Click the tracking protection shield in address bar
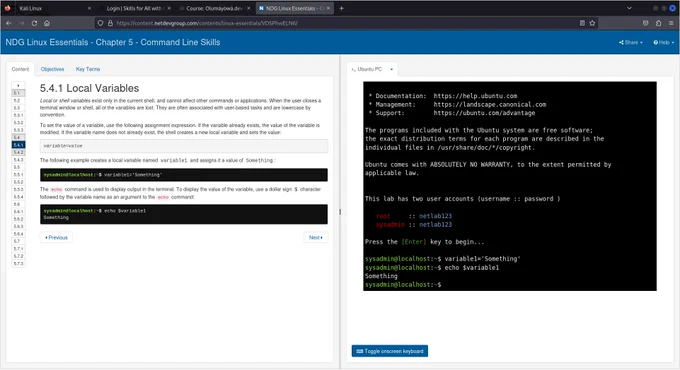 point(100,23)
